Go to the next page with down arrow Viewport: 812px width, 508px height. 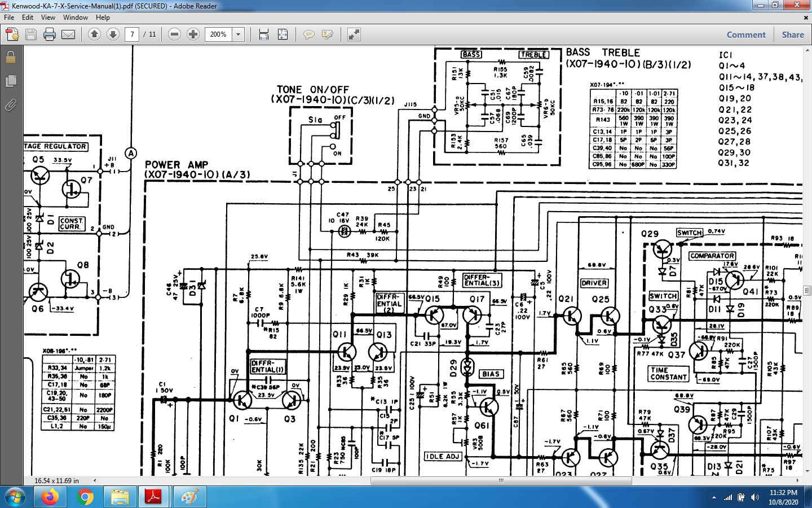(x=113, y=34)
